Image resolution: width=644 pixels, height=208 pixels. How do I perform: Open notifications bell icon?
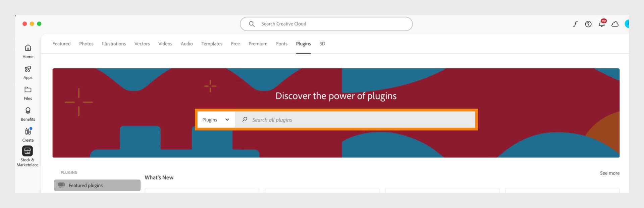pyautogui.click(x=602, y=23)
